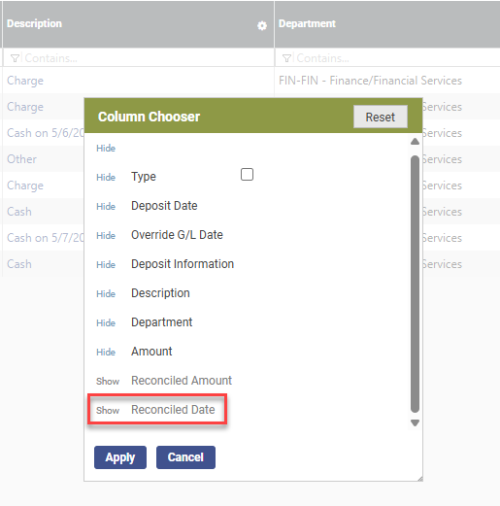The height and width of the screenshot is (506, 500).
Task: Show the Reconciled Date column
Action: click(108, 410)
